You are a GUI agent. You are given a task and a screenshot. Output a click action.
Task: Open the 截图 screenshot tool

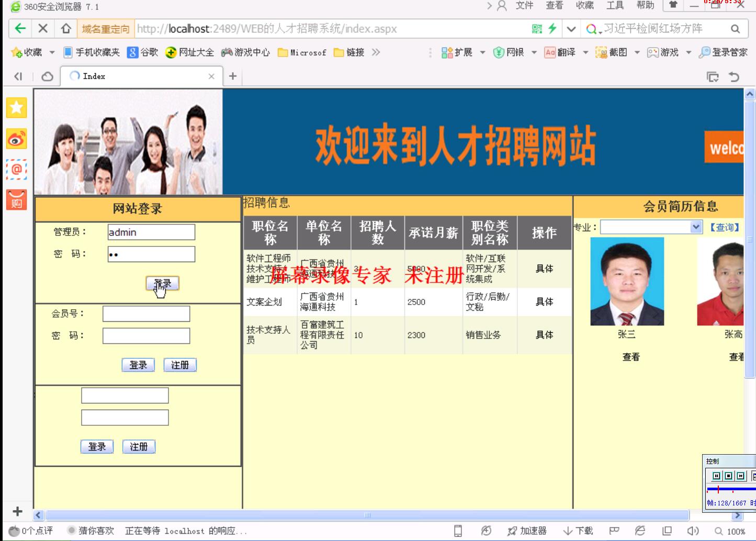point(612,52)
